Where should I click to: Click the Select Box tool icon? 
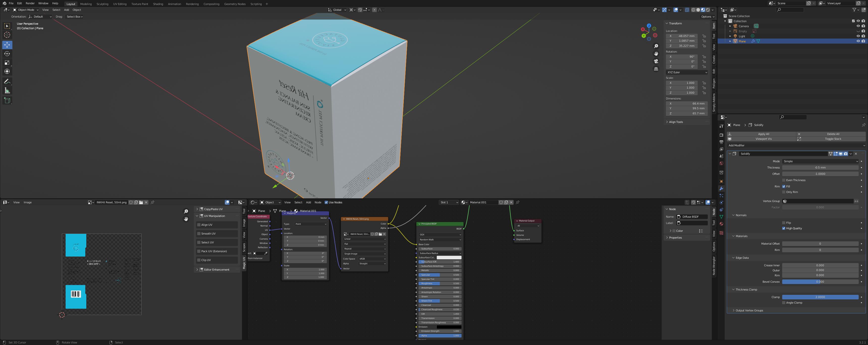pyautogui.click(x=7, y=26)
